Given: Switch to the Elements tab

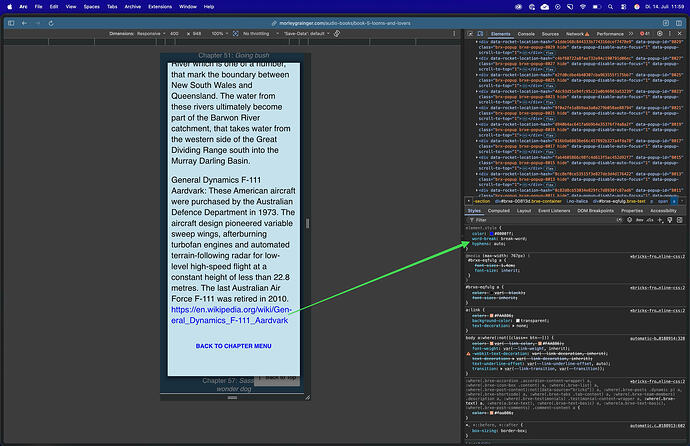Looking at the screenshot, I should [x=500, y=34].
